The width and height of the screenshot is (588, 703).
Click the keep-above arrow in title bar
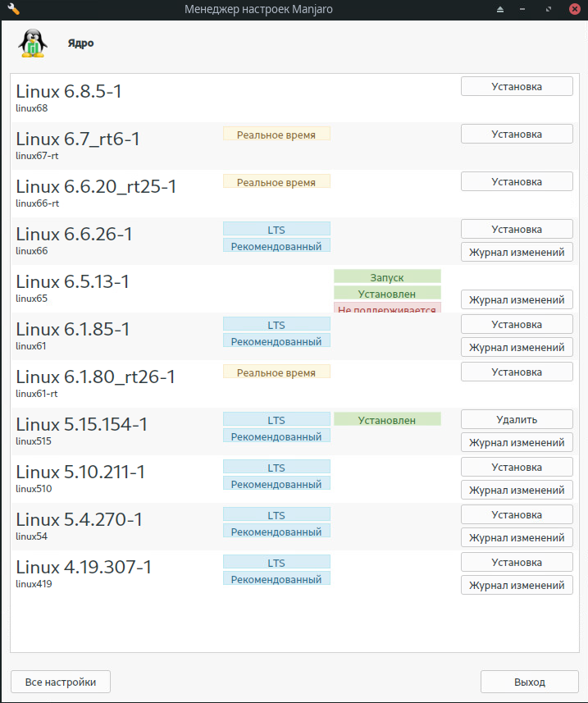pyautogui.click(x=500, y=9)
